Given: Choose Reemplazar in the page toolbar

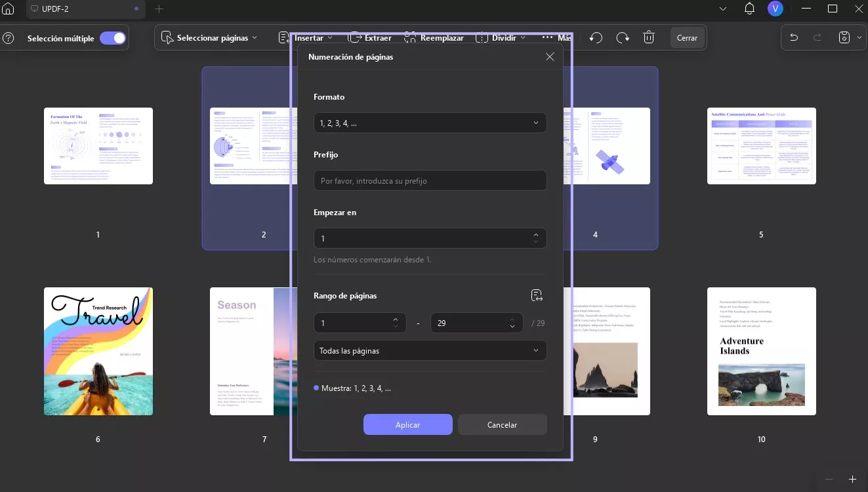Looking at the screenshot, I should point(434,38).
